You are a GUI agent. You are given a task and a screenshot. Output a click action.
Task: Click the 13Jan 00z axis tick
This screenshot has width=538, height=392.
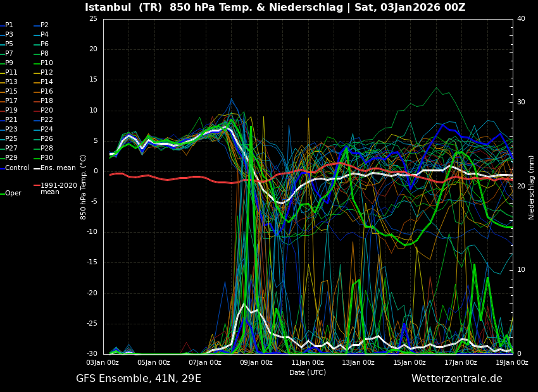pyautogui.click(x=359, y=362)
